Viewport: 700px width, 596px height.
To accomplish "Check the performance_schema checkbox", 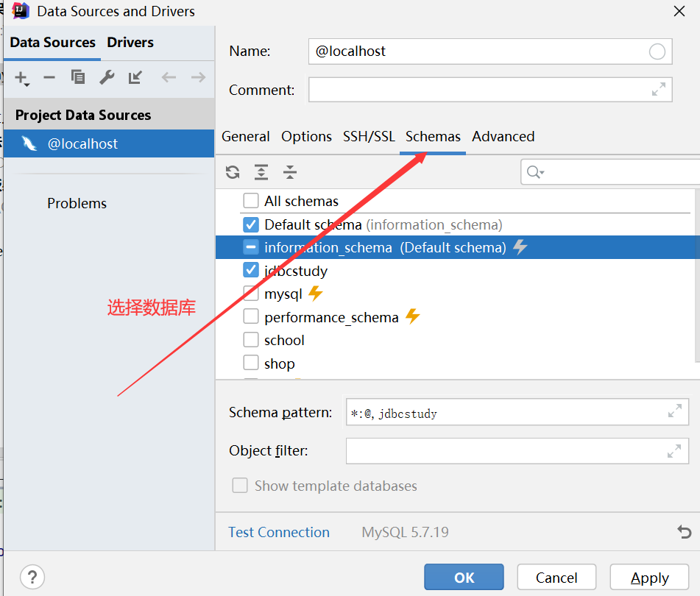I will [251, 316].
